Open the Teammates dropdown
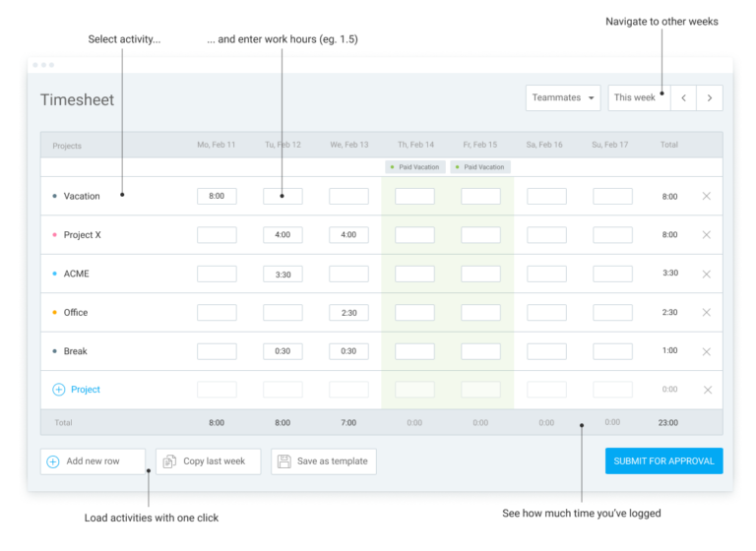Screen dimensions: 756x551 coord(563,97)
